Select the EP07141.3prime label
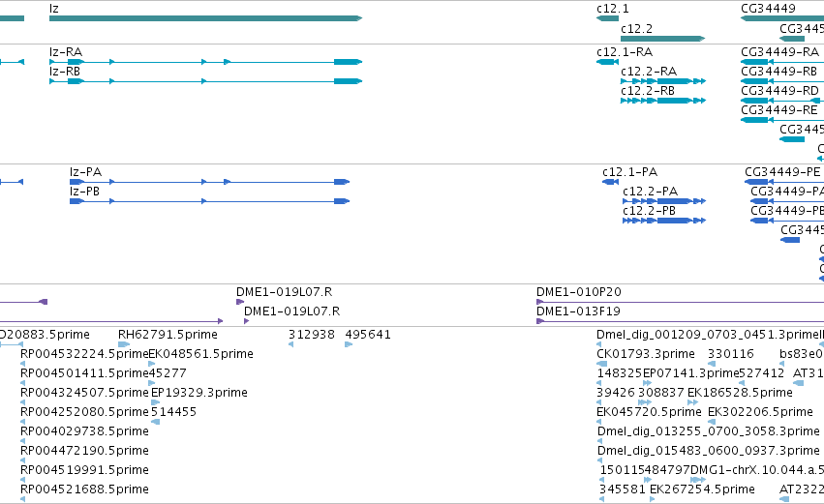 point(691,373)
